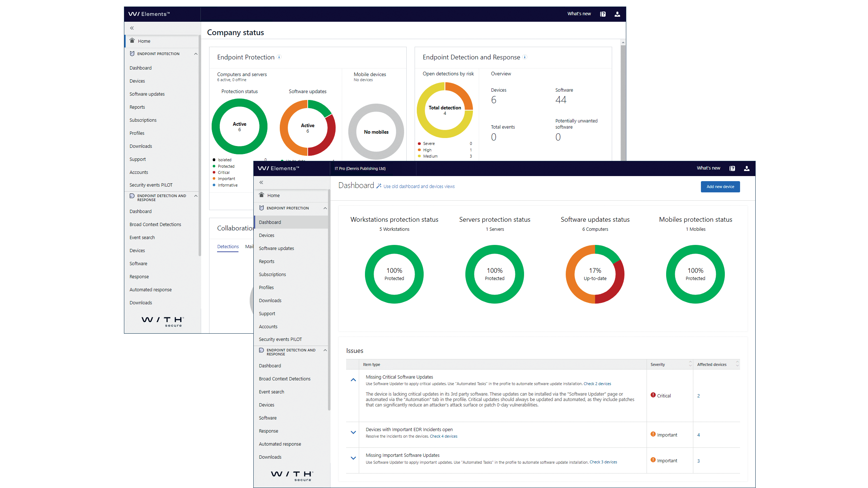Collapse the Missing Critical Software Updates row
Viewport: 868px width, 488px height.
[x=353, y=380]
